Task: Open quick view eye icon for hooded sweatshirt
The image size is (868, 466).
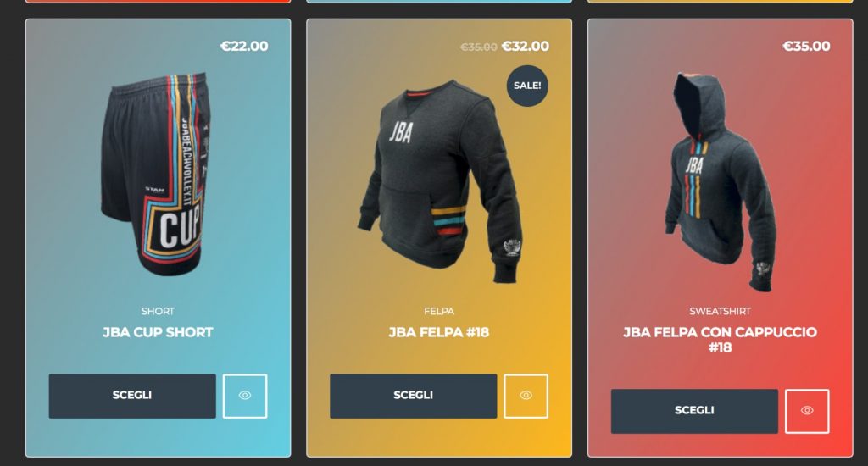Action: [x=807, y=411]
